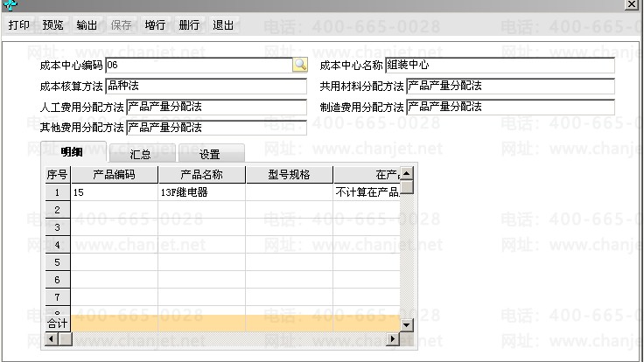644x362 pixels.
Task: Select row header 3
Action: (x=57, y=227)
